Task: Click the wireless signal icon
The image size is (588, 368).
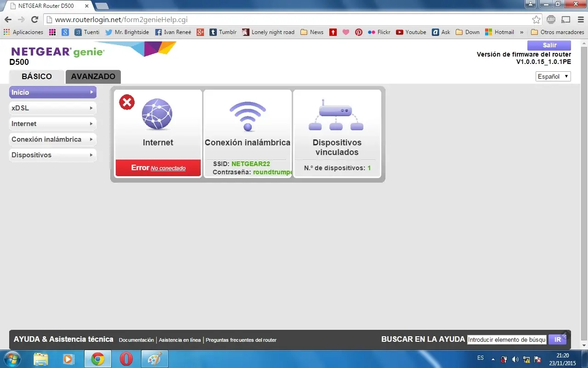Action: (x=248, y=116)
